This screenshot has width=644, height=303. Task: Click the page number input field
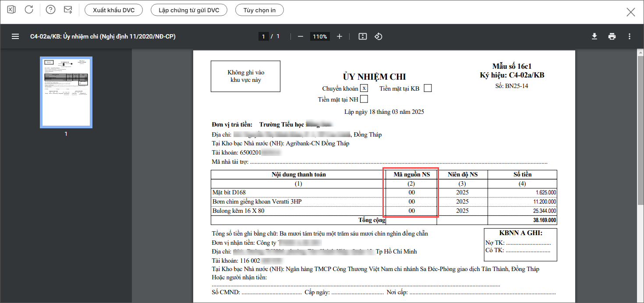(x=263, y=36)
